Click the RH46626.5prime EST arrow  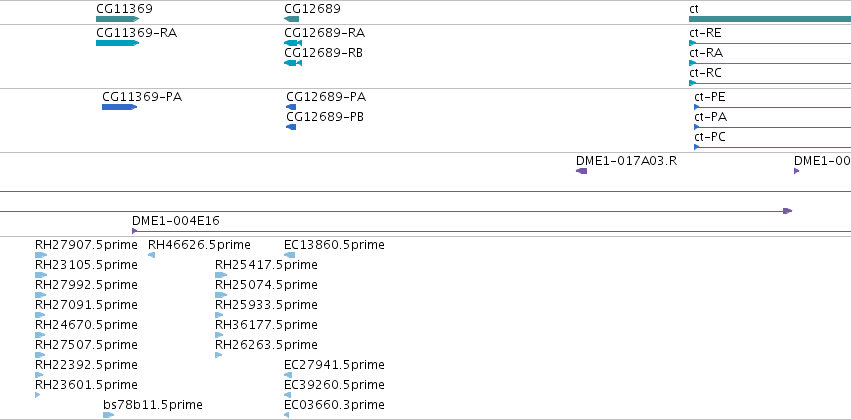[x=151, y=255]
